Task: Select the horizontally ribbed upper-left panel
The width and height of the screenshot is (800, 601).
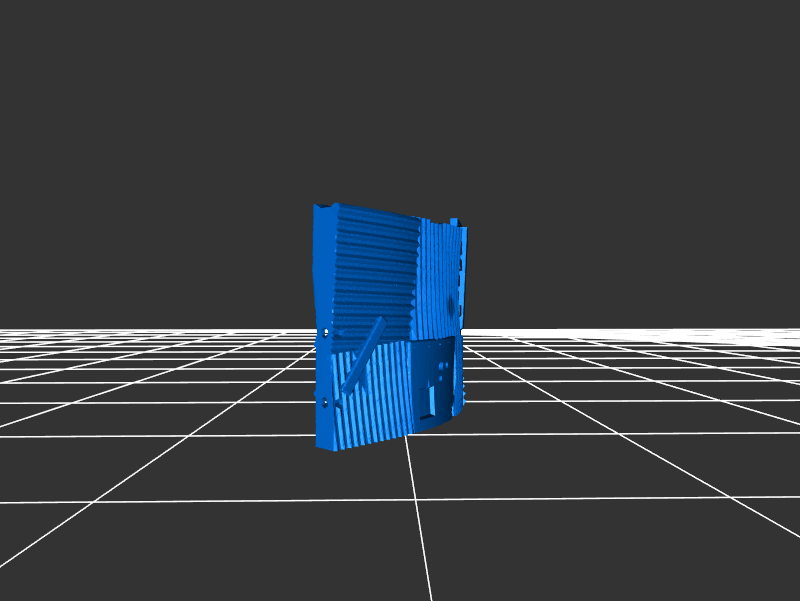Action: tap(370, 265)
